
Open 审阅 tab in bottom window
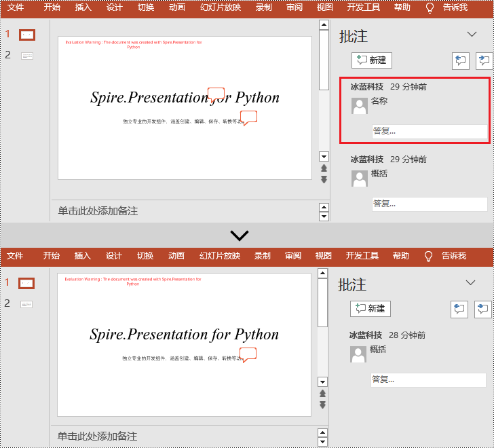tap(293, 255)
